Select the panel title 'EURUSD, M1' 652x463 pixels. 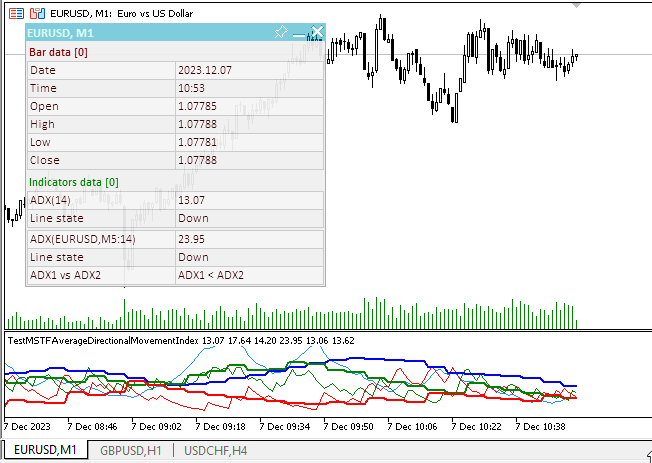click(x=60, y=33)
